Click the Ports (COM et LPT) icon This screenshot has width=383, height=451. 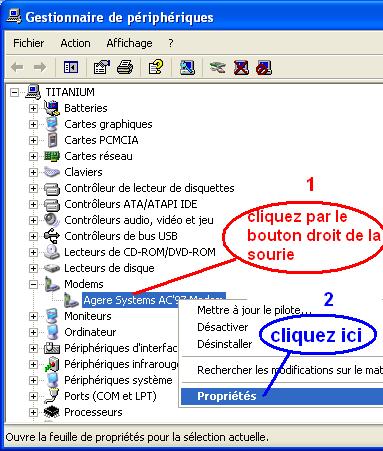pos(52,396)
